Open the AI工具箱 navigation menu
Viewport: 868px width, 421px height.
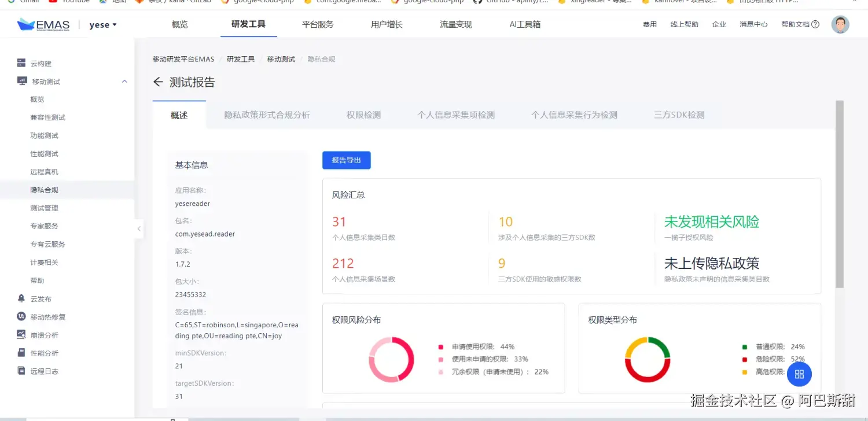(x=524, y=24)
